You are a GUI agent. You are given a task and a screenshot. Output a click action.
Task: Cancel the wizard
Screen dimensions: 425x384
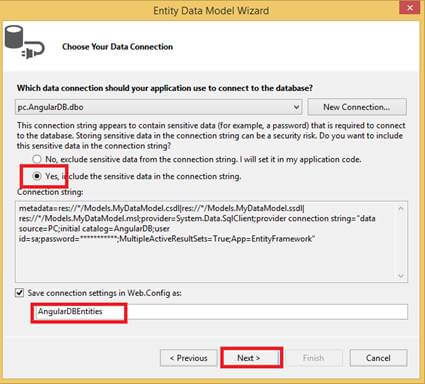(378, 358)
